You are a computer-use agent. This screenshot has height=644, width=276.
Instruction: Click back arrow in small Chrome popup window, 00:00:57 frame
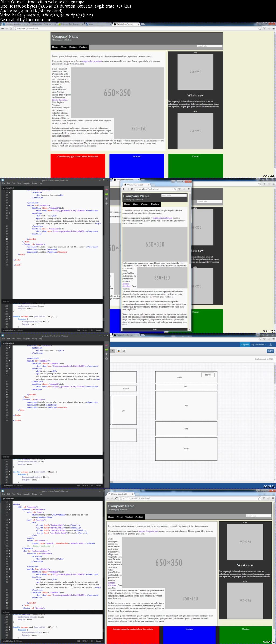[x=124, y=189]
